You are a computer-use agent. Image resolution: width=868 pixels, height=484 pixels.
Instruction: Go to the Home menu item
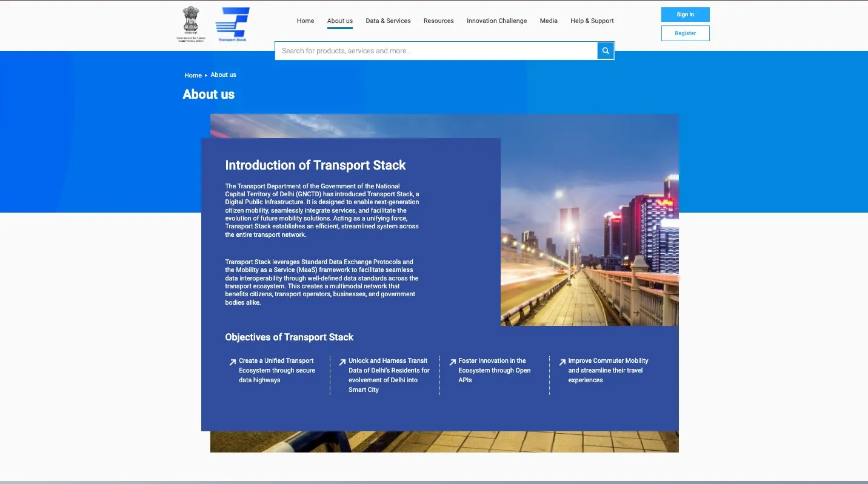[x=305, y=21]
